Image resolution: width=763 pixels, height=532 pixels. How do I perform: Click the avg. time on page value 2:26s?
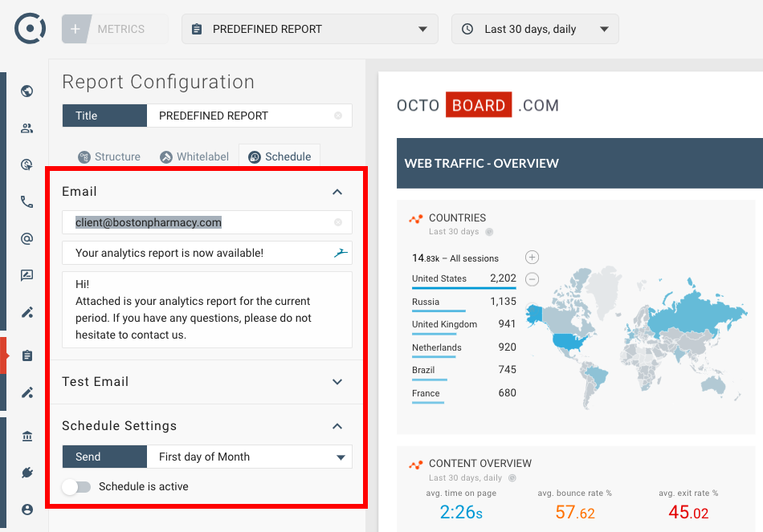tap(461, 512)
